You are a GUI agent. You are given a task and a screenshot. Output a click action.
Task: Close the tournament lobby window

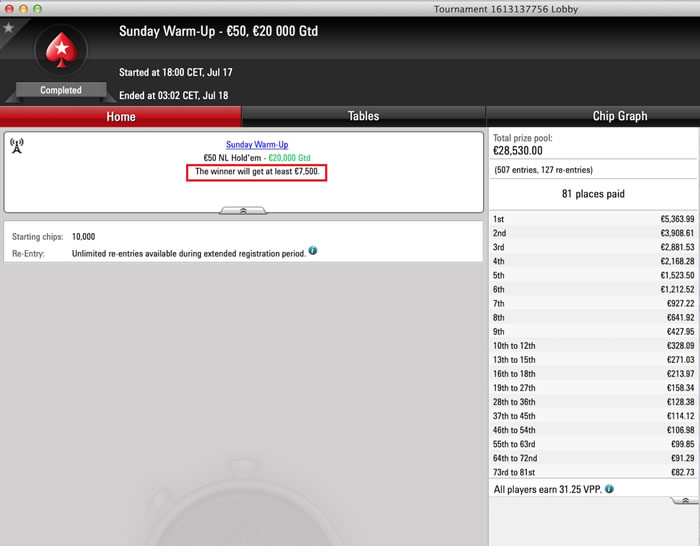pos(10,8)
